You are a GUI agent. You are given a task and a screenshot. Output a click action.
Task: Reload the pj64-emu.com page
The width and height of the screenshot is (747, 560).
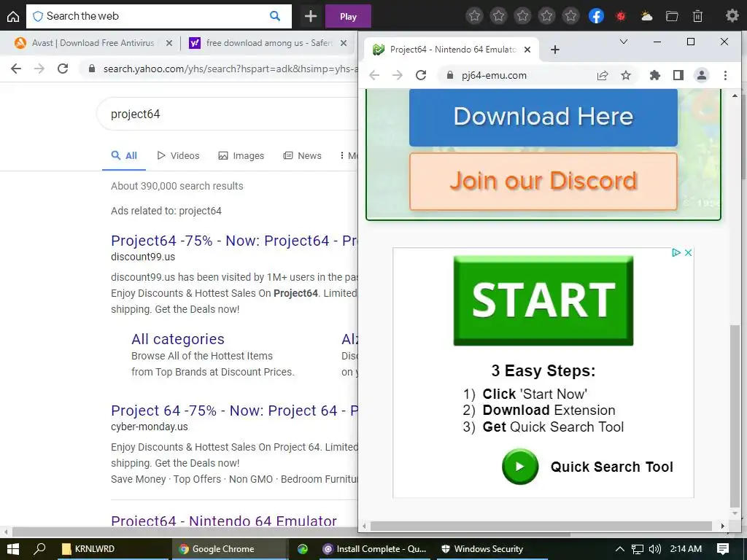(421, 75)
